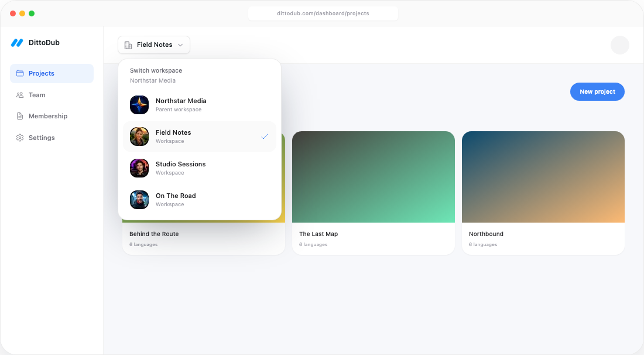The image size is (644, 355).
Task: Click The Last Map title text
Action: 318,234
